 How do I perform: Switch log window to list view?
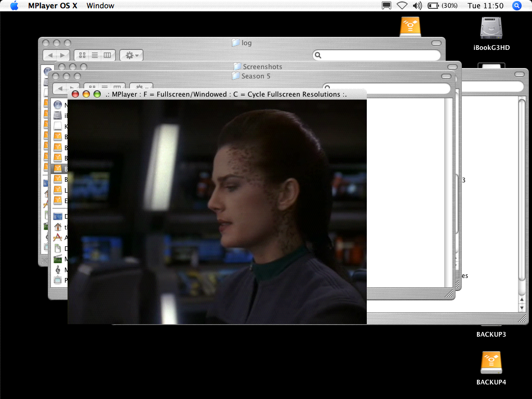(x=95, y=55)
